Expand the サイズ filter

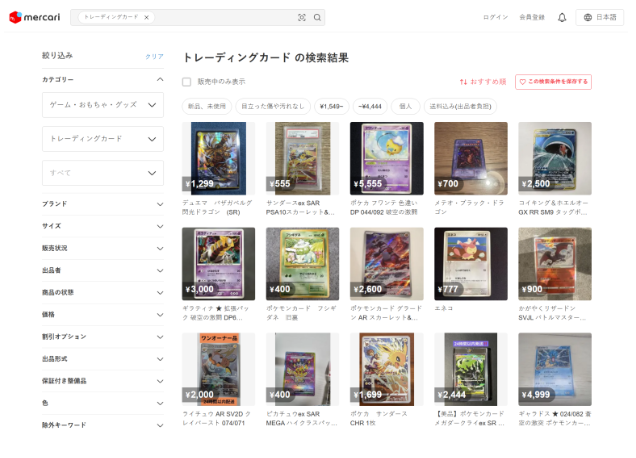[103, 226]
